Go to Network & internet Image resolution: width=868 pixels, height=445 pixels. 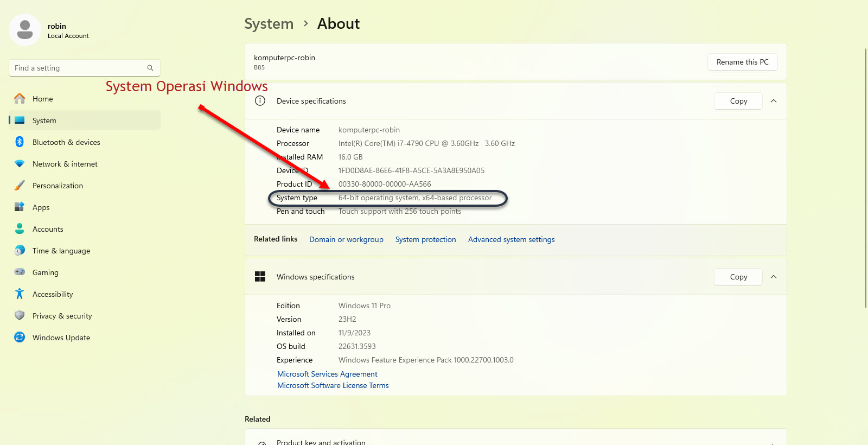(85, 164)
